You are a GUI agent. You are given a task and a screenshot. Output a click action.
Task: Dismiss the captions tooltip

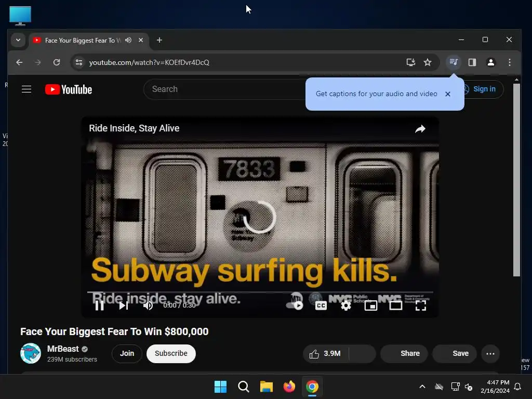[448, 94]
